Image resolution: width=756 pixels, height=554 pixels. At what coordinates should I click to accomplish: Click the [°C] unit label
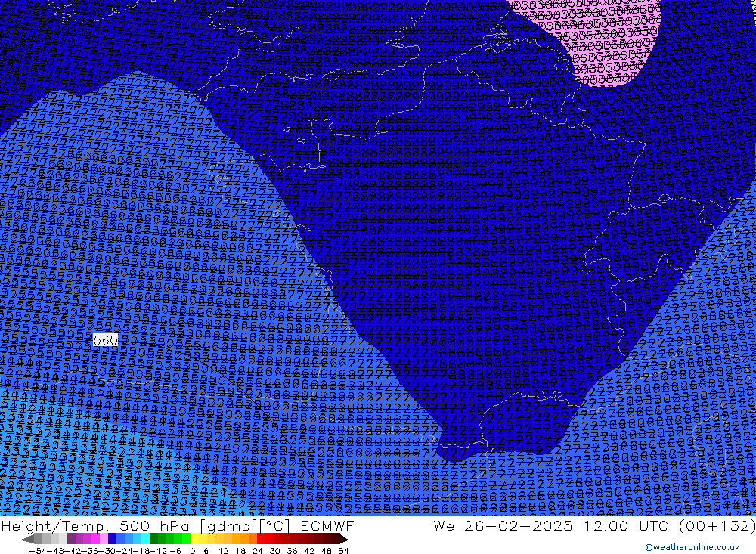click(x=274, y=526)
